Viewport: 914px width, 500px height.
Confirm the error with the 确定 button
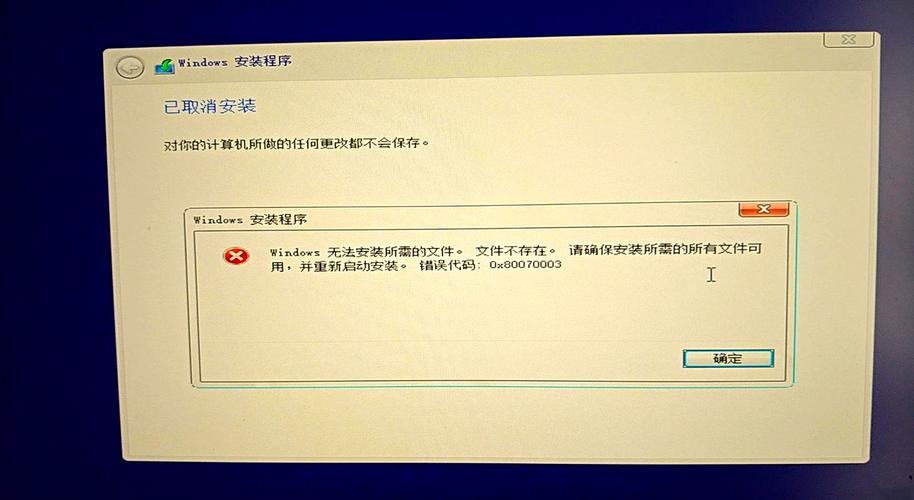pyautogui.click(x=728, y=358)
